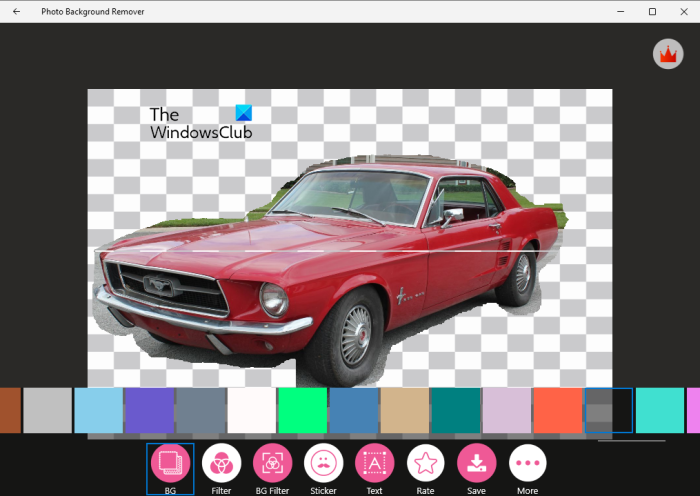Open the BG Filter tool
This screenshot has width=700, height=496.
tap(272, 469)
